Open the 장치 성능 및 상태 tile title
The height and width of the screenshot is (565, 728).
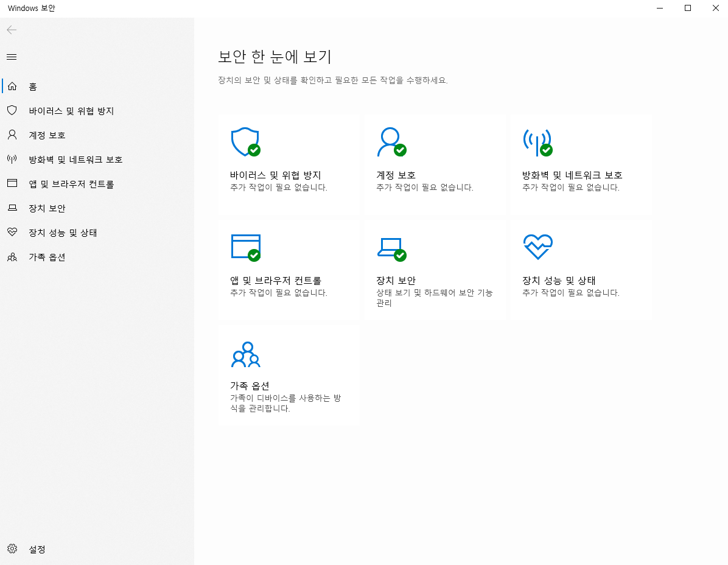(559, 281)
